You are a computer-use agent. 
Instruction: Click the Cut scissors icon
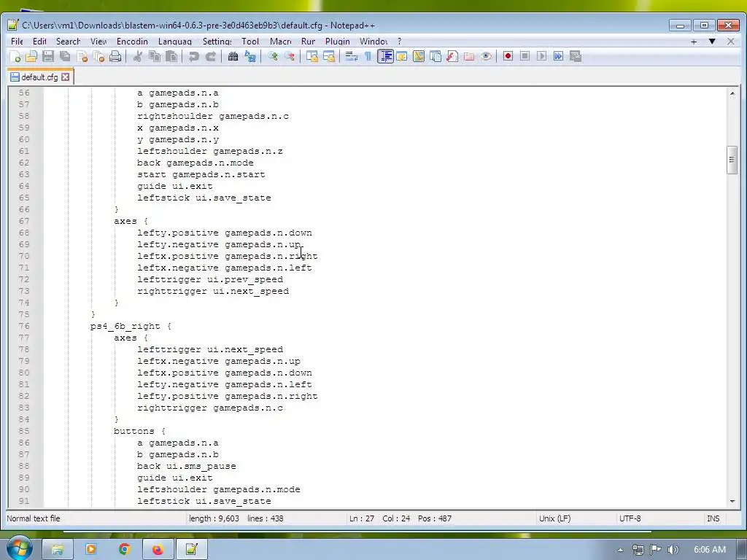click(x=138, y=57)
